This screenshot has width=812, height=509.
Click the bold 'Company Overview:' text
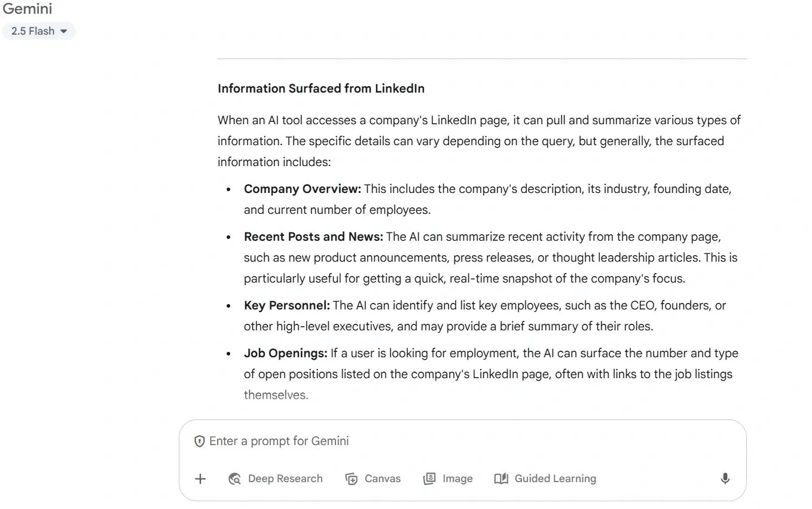pos(303,189)
